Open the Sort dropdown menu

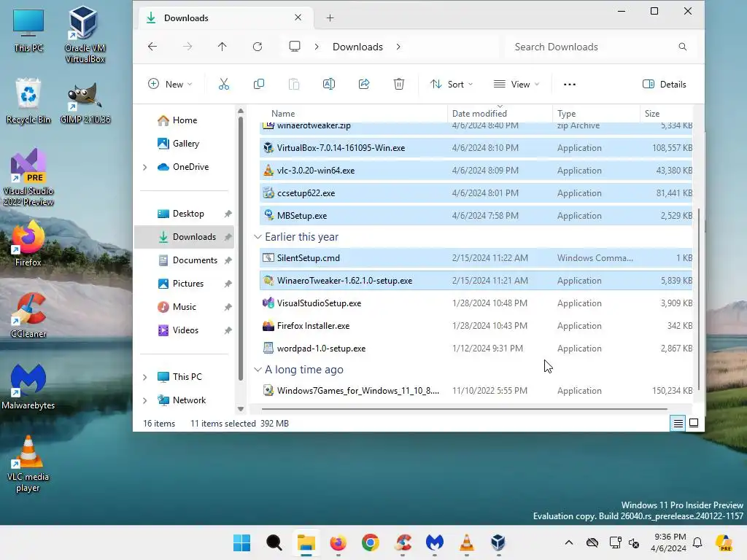click(451, 85)
